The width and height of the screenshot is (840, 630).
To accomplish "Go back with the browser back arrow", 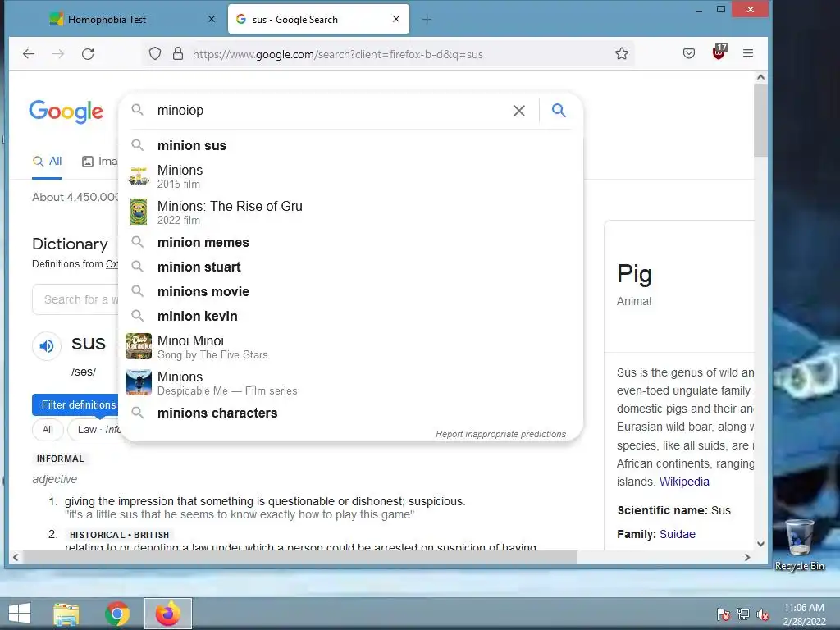I will click(29, 53).
